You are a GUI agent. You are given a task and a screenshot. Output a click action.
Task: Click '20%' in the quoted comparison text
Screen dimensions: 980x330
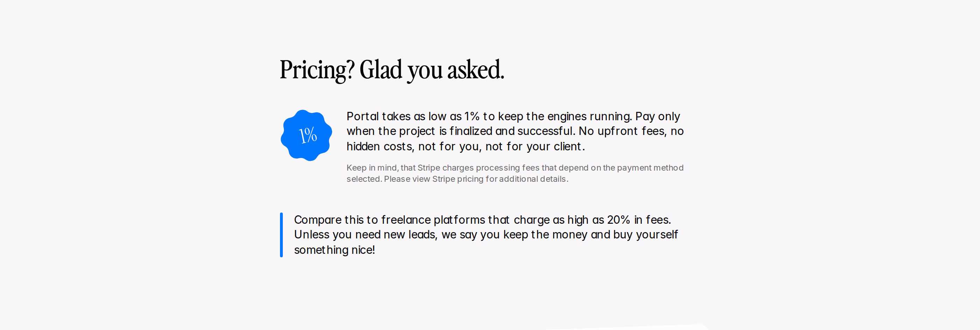click(618, 220)
